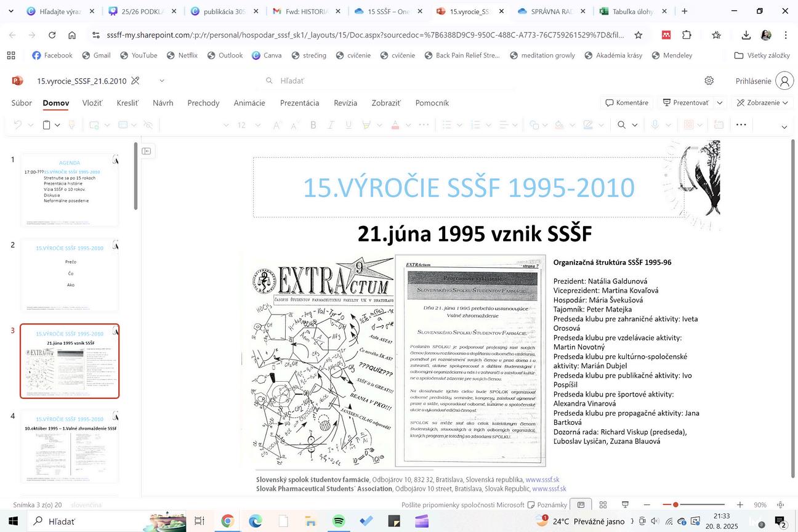
Task: Click the increase font size icon
Action: (276, 125)
